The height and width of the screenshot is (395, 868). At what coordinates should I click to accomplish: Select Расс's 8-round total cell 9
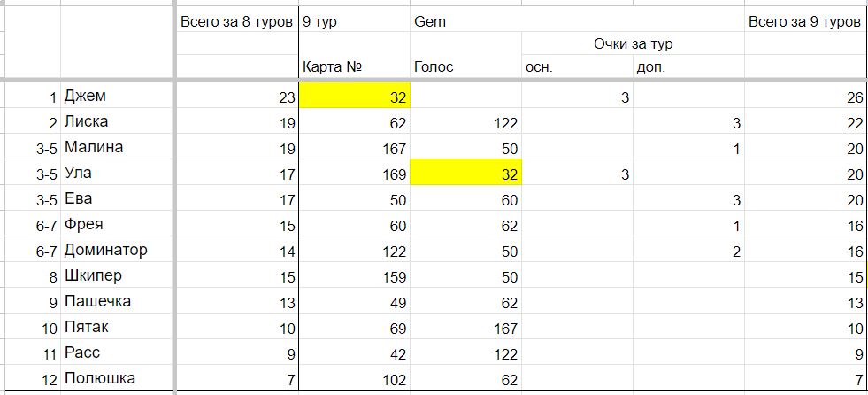236,352
